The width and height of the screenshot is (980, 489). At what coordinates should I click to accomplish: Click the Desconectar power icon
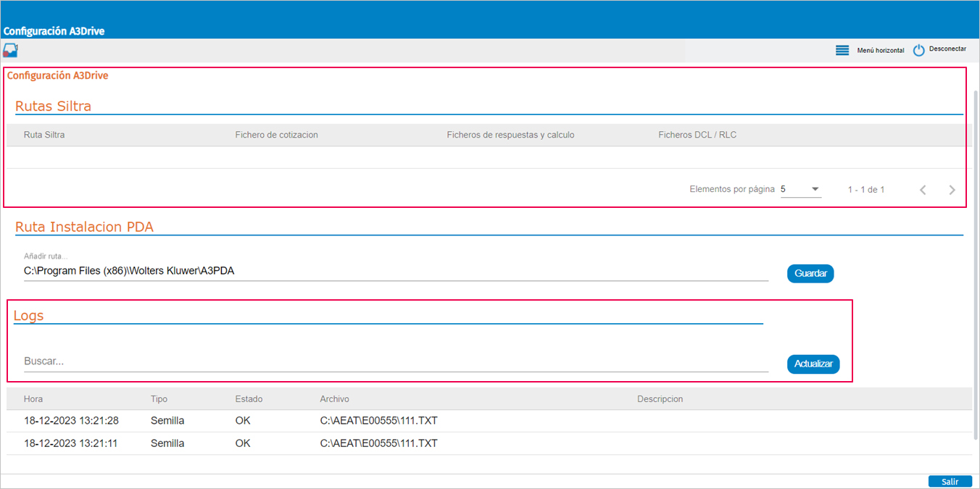(919, 50)
